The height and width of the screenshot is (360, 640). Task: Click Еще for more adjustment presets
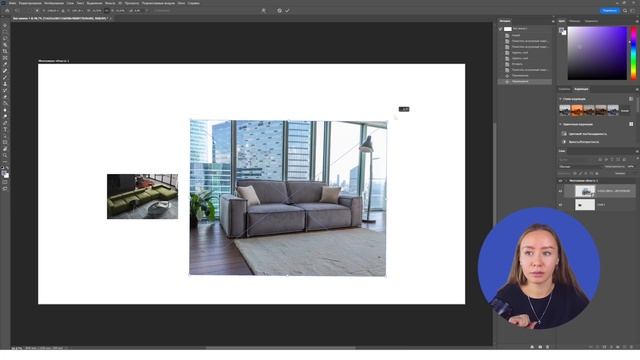[x=625, y=110]
